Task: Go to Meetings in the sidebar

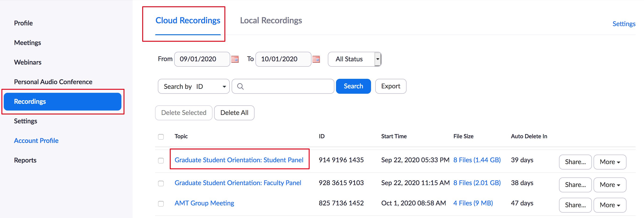Action: 28,43
